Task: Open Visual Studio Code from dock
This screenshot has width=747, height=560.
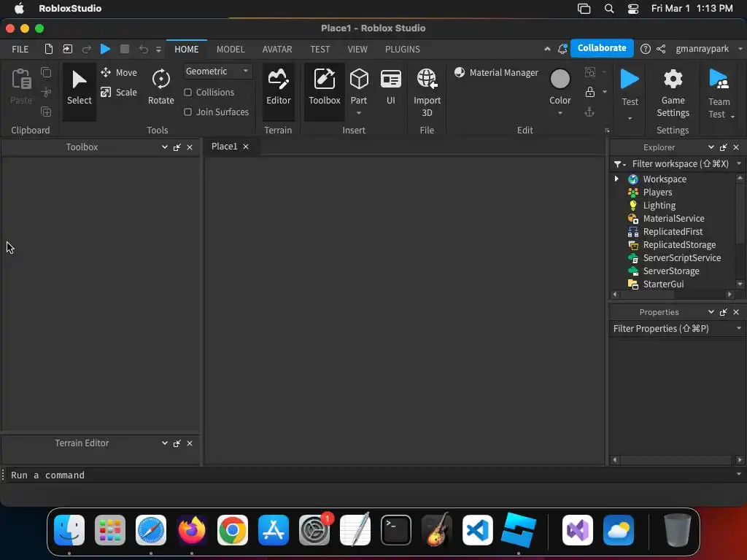Action: coord(478,530)
